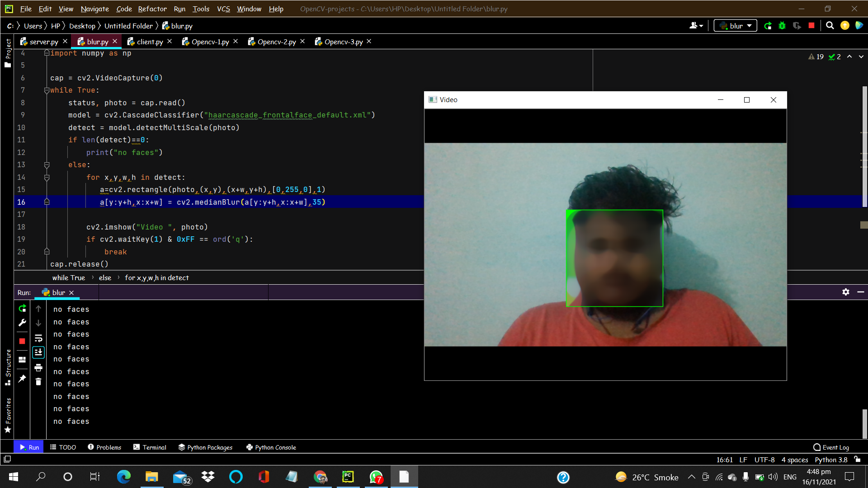Open run panel gear settings

846,292
